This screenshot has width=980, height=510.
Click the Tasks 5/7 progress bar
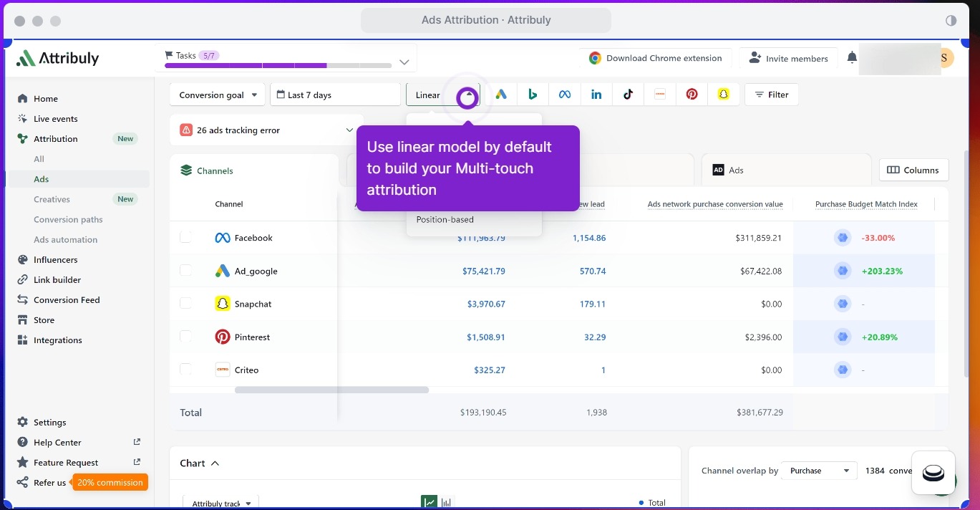tap(277, 64)
